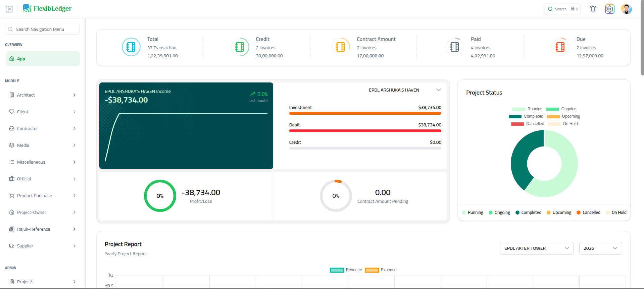The height and width of the screenshot is (289, 644).
Task: Click the Search button in header
Action: (x=562, y=9)
